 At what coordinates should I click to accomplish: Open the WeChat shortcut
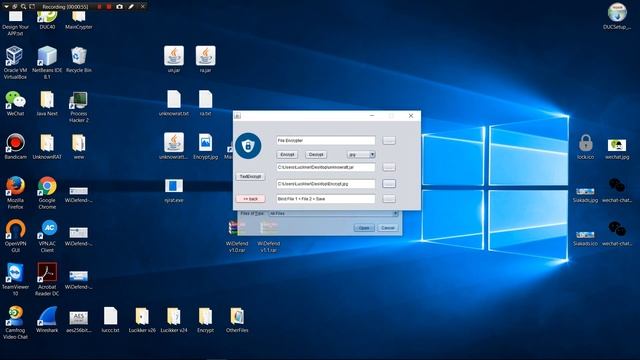pyautogui.click(x=15, y=103)
